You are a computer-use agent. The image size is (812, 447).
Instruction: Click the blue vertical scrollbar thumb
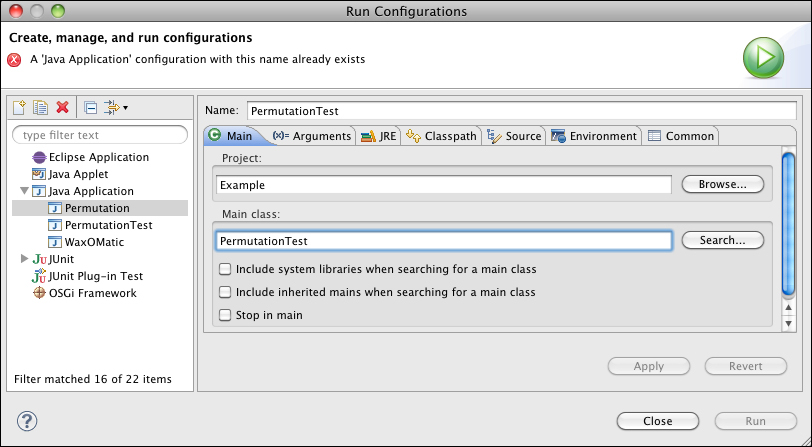tap(788, 224)
